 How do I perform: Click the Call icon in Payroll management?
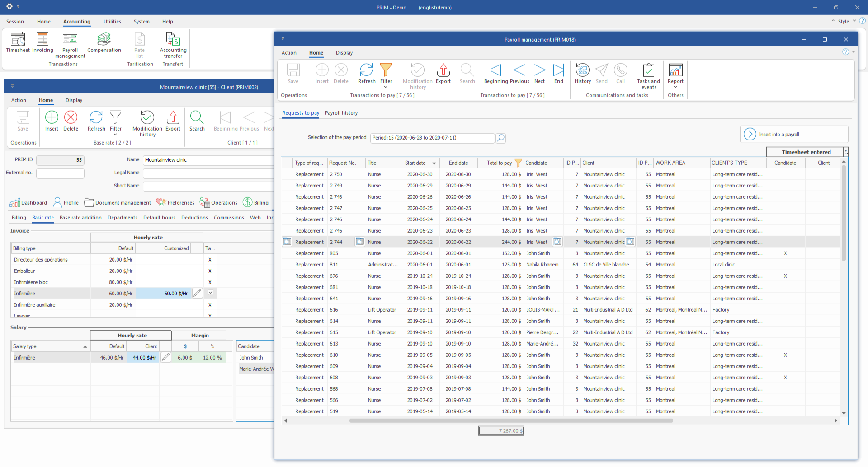tap(620, 73)
